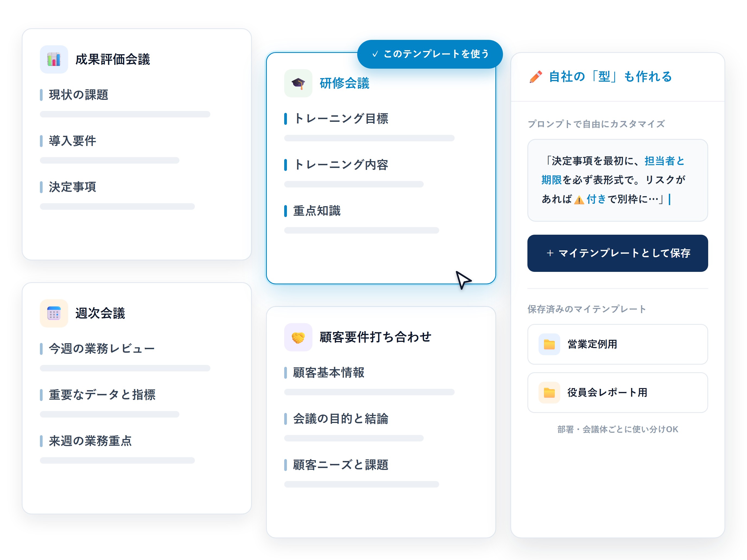This screenshot has width=747, height=560.
Task: Click the 顧客ニーズと課題 section heading
Action: click(x=341, y=465)
